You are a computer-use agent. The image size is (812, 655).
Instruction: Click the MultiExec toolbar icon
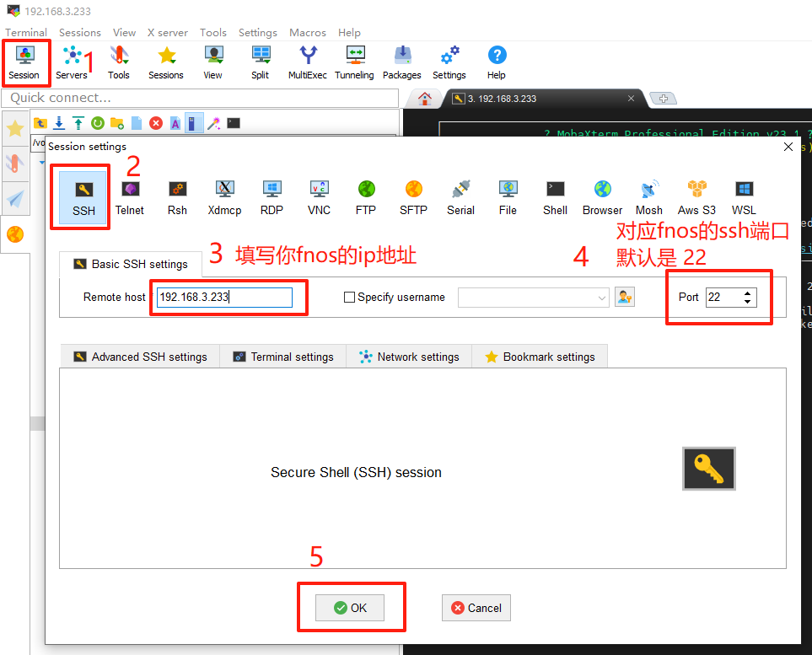pyautogui.click(x=308, y=62)
